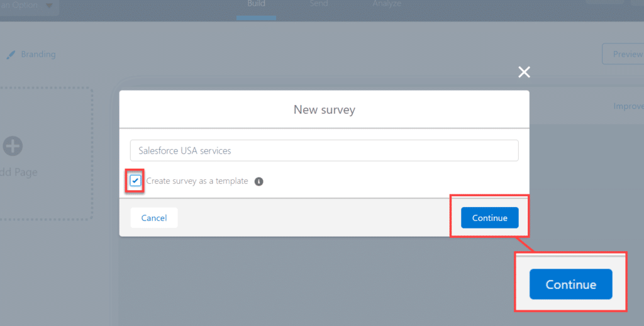Click the info icon beside the template option
Image resolution: width=644 pixels, height=326 pixels.
click(x=258, y=181)
